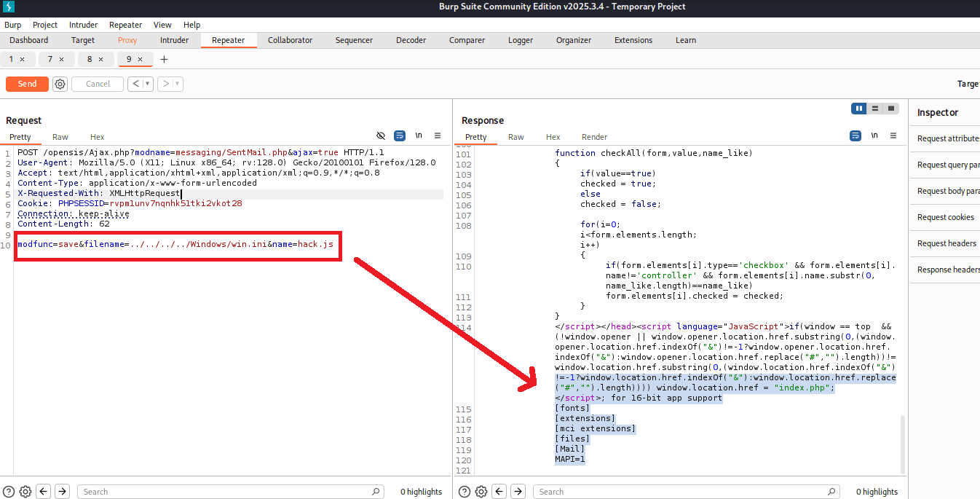Expand Request query parameters in Inspector
This screenshot has height=499, width=980.
[945, 165]
